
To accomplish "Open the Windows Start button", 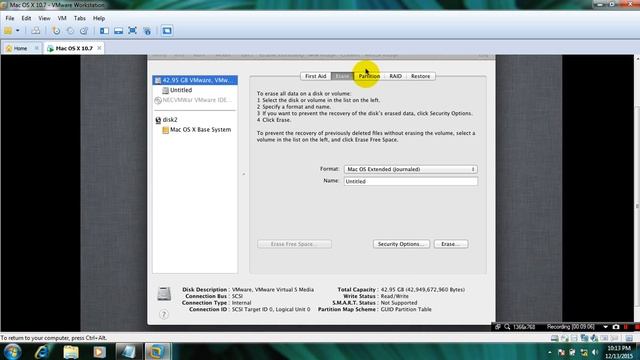I will click(x=12, y=352).
